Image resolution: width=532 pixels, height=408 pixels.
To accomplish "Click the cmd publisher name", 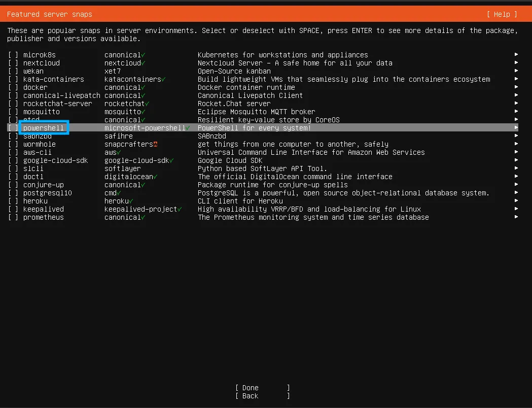I will [111, 193].
